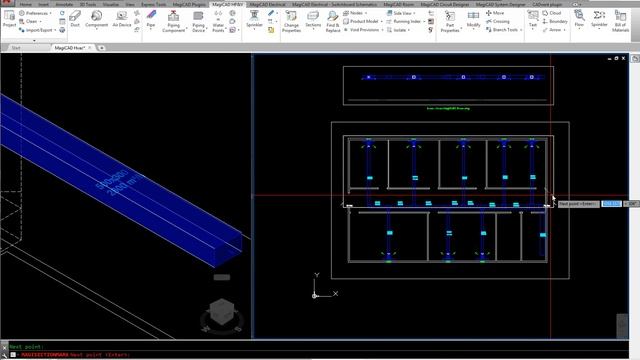This screenshot has width=640, height=360.
Task: Click the ViewCube in the 3D viewport
Action: click(x=222, y=312)
